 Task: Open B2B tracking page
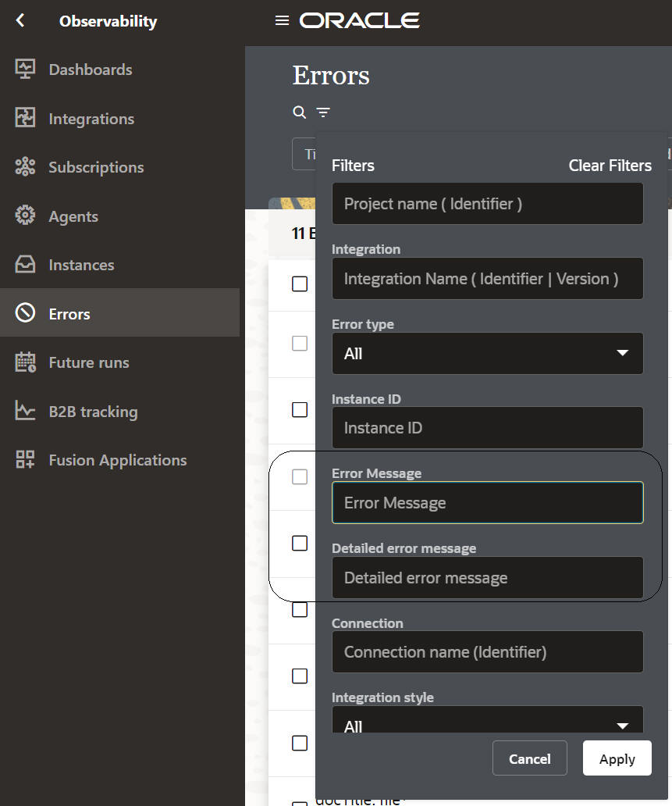[93, 412]
